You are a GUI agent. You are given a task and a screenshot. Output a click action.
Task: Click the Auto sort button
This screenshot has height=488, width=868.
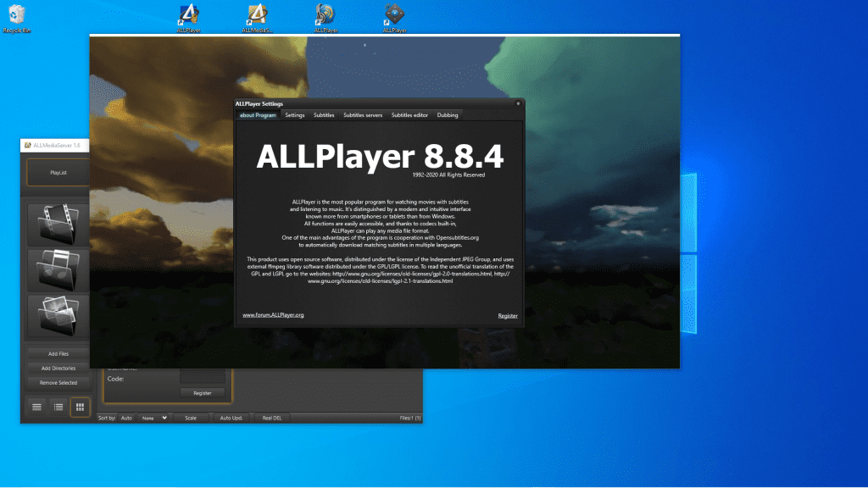click(x=126, y=418)
